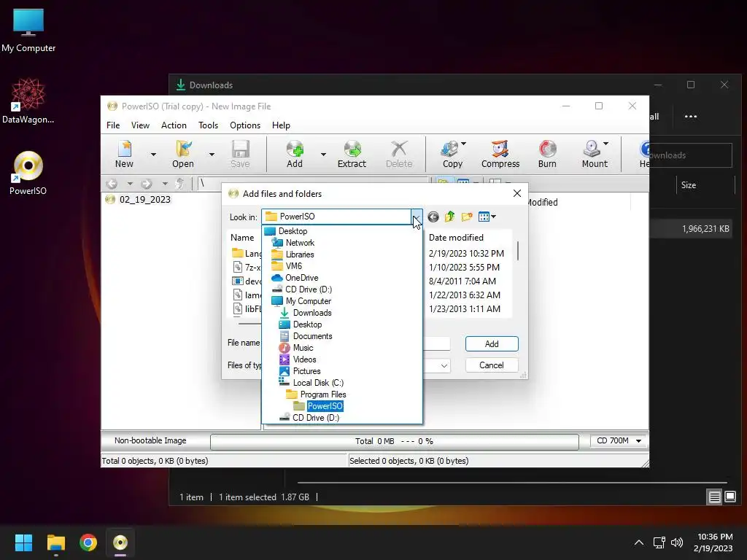Viewport: 747px width, 560px height.
Task: Open the View Menu icon in dialog
Action: click(x=487, y=217)
